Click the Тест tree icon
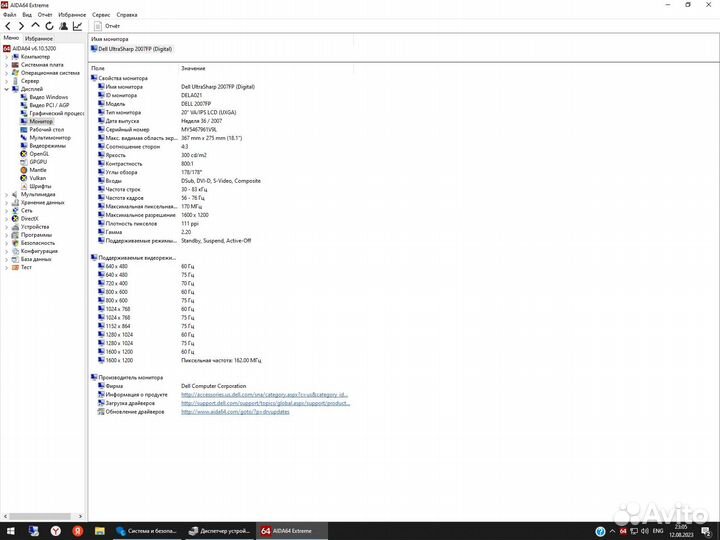 [15, 267]
